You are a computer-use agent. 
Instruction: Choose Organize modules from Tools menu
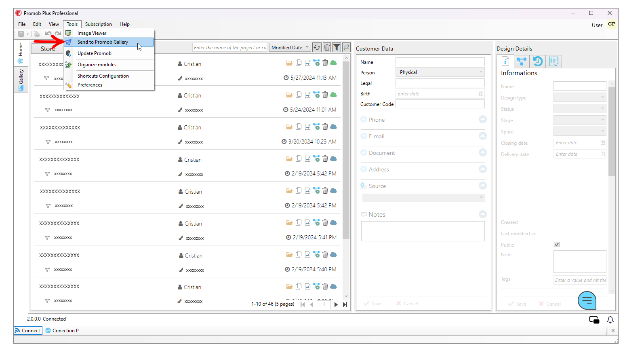97,65
